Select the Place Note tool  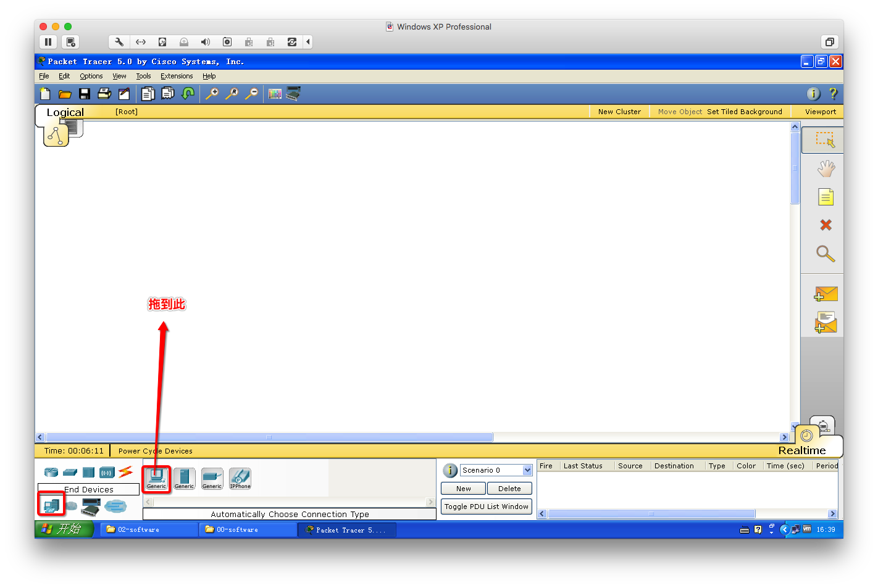(826, 197)
